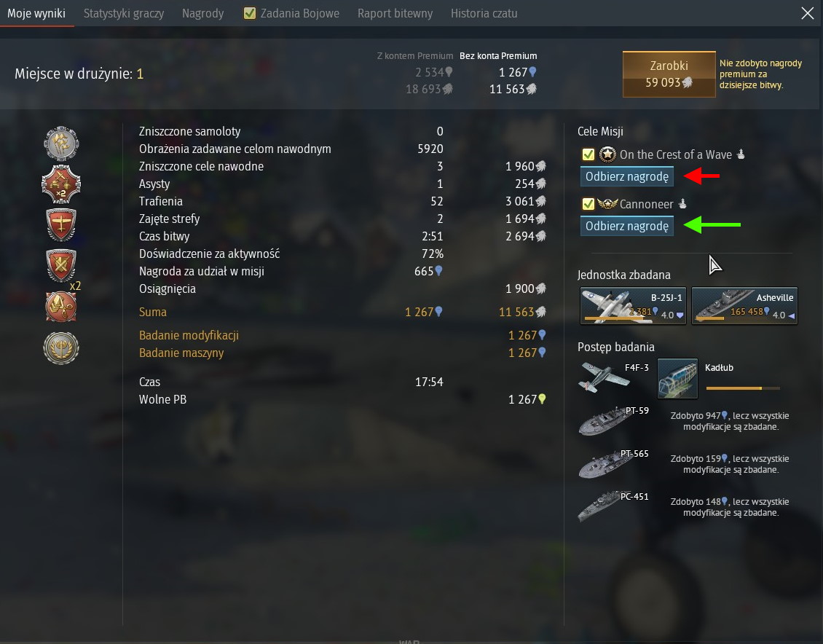The width and height of the screenshot is (823, 644).
Task: Claim reward for On the Crest of a Wave
Action: [x=626, y=176]
